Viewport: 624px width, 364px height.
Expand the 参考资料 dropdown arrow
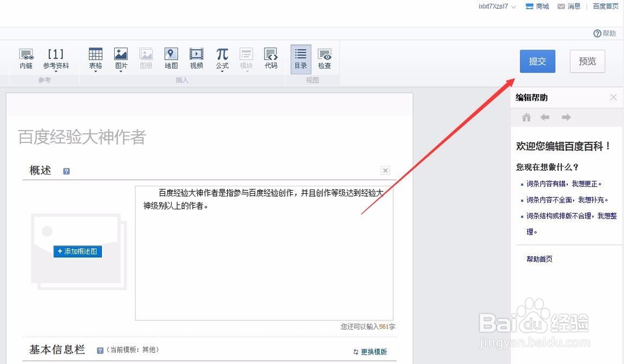click(x=56, y=72)
